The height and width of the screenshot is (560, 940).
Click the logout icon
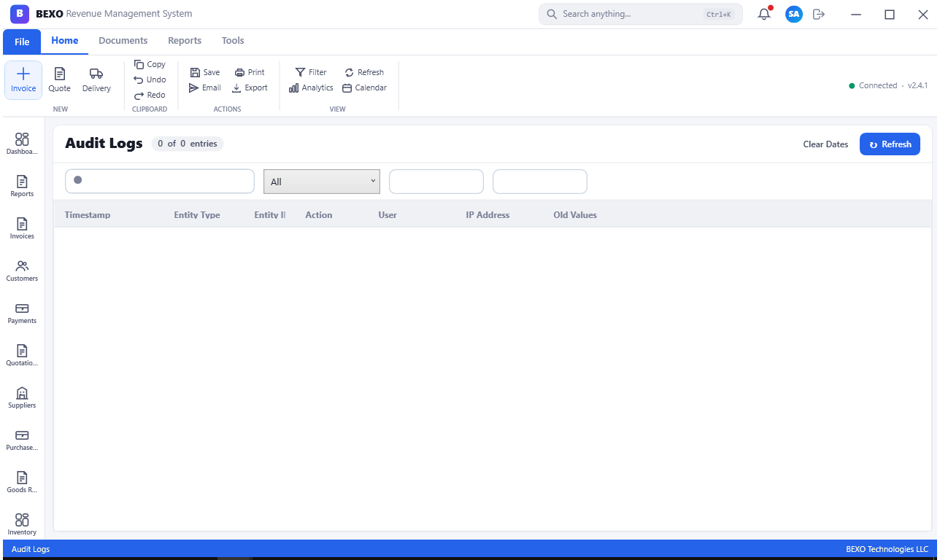coord(819,14)
